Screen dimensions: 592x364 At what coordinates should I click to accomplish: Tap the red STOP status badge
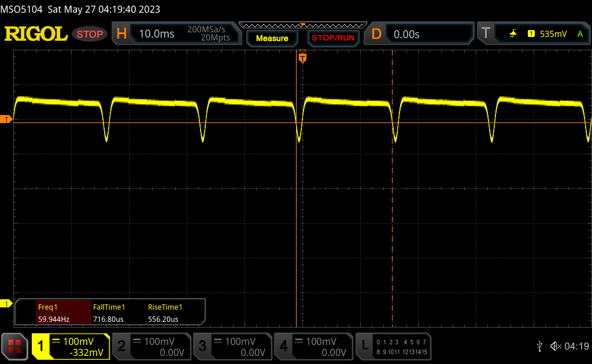[90, 34]
